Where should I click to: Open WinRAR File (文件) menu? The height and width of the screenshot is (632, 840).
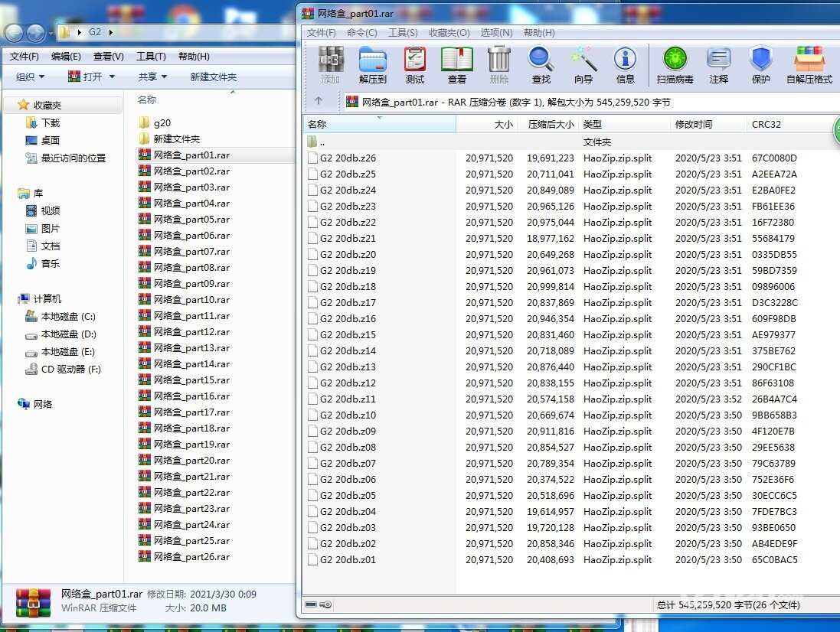coord(321,33)
